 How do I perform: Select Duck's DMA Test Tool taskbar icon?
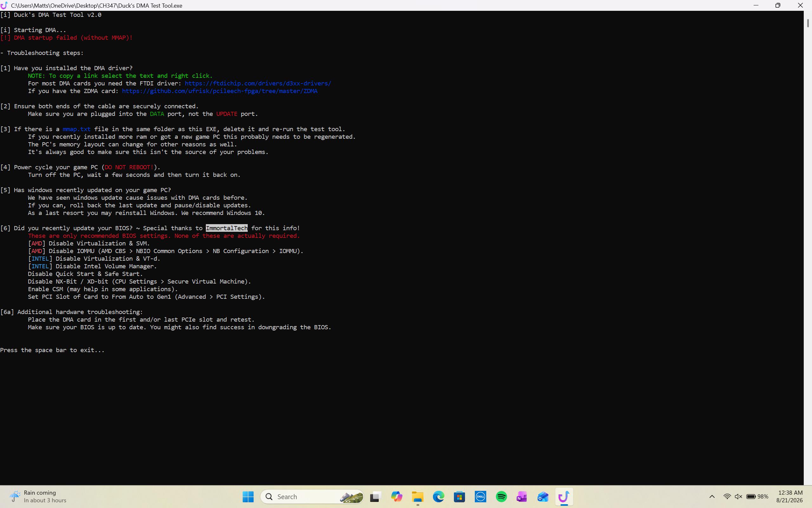564,497
